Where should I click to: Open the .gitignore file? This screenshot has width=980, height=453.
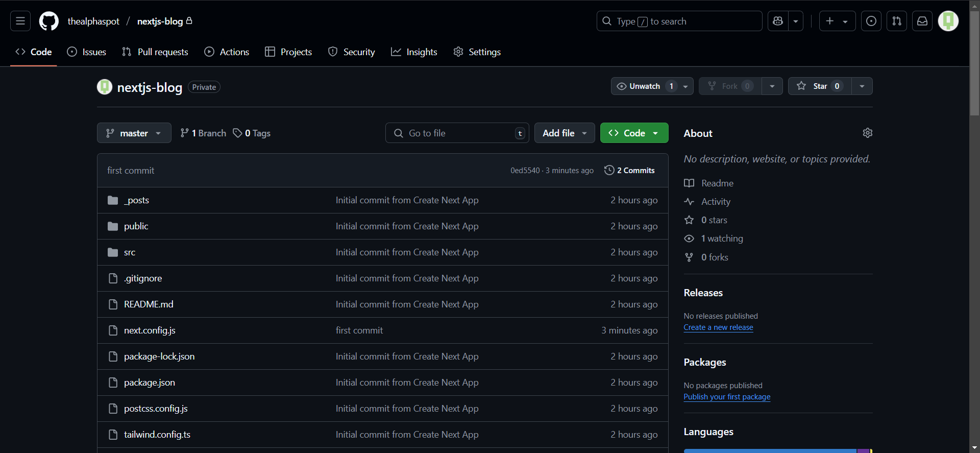(x=143, y=278)
